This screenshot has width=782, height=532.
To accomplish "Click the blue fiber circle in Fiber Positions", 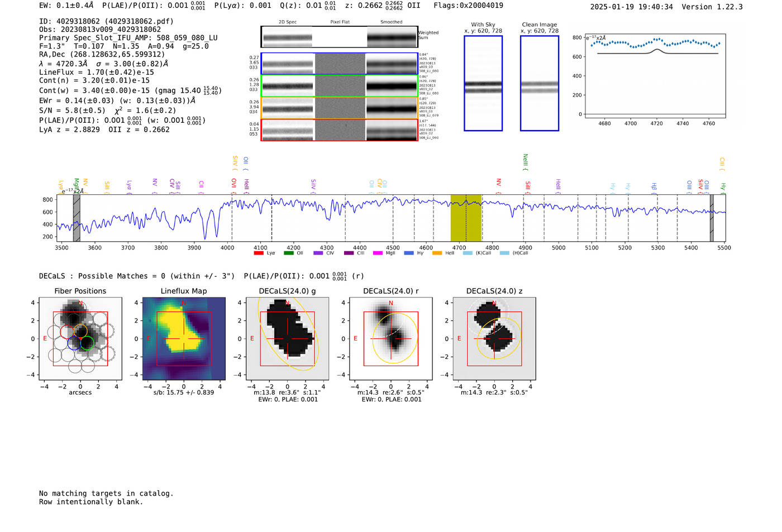I will coord(74,343).
